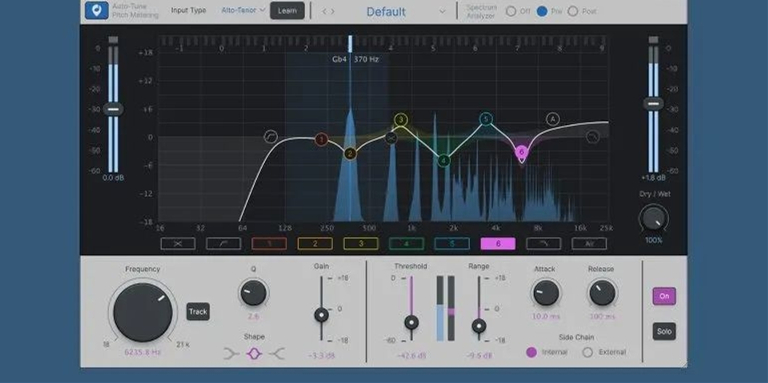The image size is (768, 383).
Task: Click the large Frequency knob
Action: (x=143, y=312)
